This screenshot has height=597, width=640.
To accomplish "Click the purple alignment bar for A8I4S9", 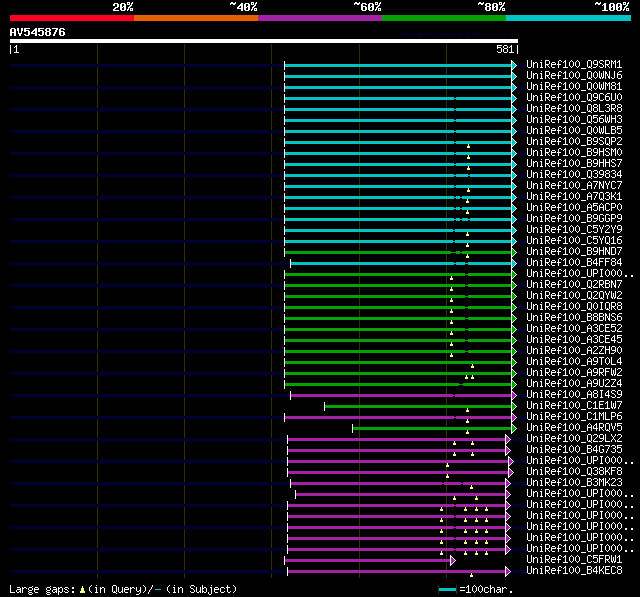I will point(403,395).
